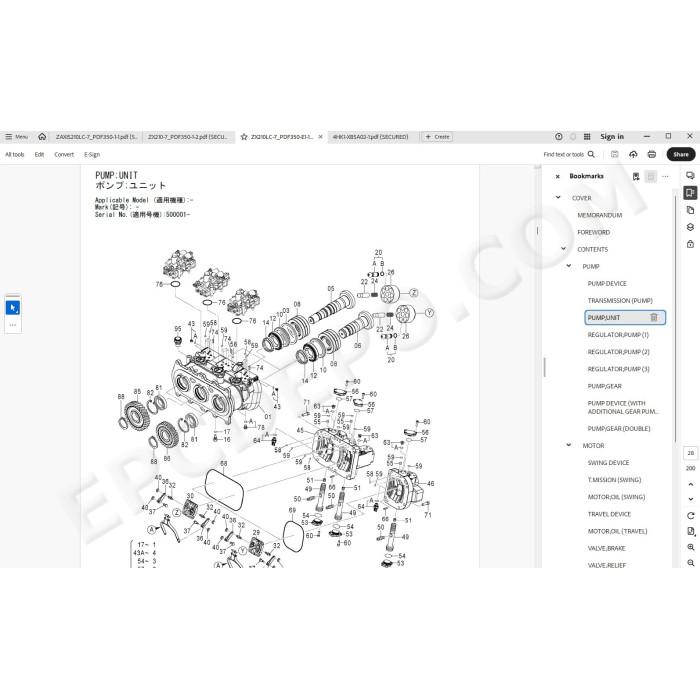Close the ZX210LC-7_PDF350-B1 tab

coord(320,137)
